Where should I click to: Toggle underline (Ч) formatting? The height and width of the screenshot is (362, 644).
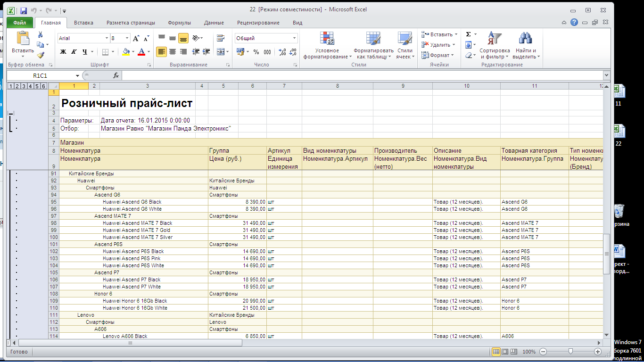[85, 52]
